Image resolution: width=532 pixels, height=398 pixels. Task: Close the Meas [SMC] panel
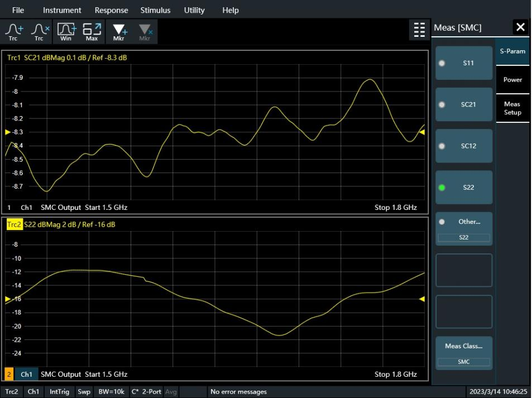pyautogui.click(x=520, y=27)
